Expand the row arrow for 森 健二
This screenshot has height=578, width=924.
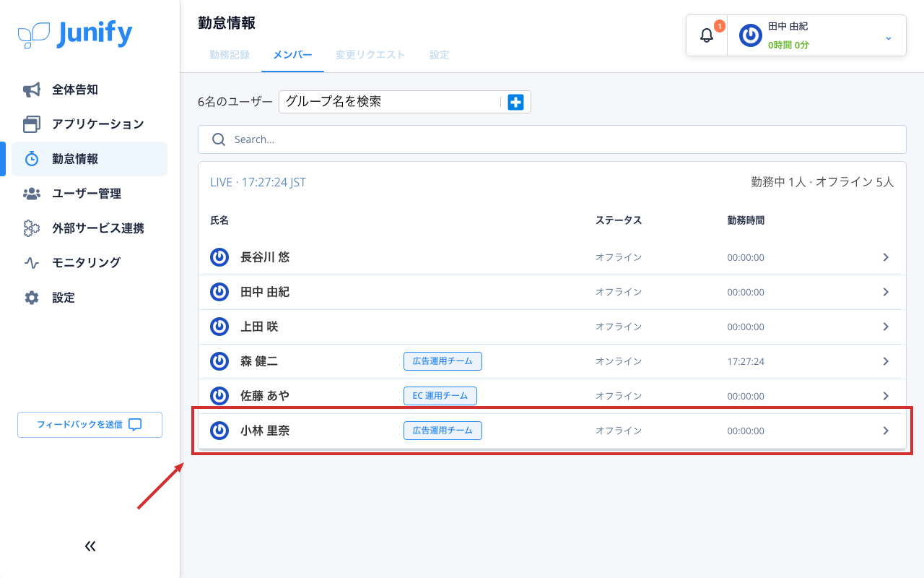tap(886, 361)
